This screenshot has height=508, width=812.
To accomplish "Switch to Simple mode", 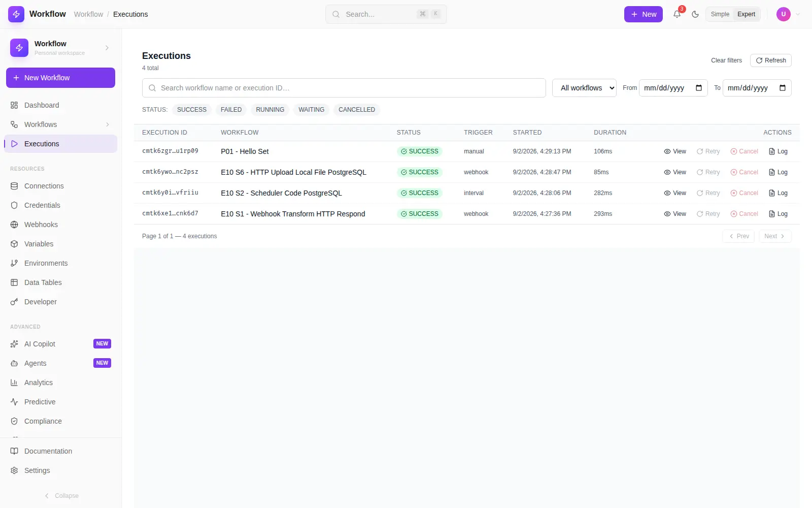I will coord(720,14).
